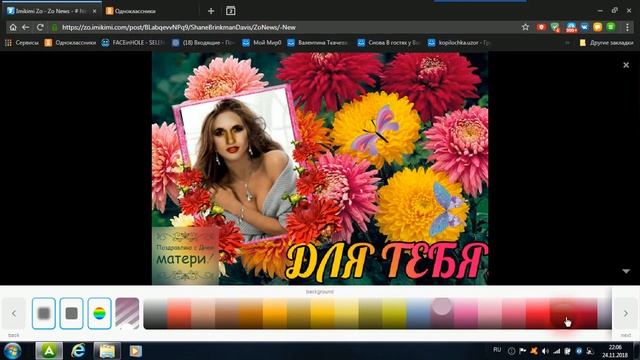The height and width of the screenshot is (360, 640).
Task: Close the image editor overlay with X
Action: tap(626, 65)
